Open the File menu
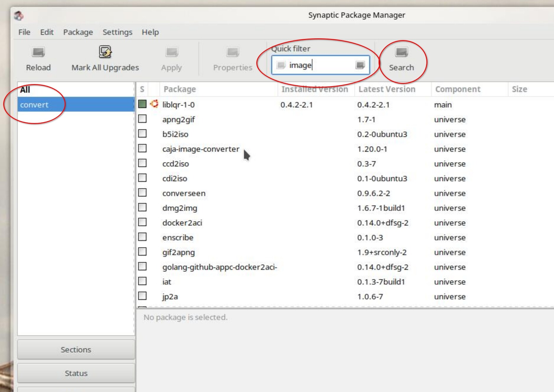The width and height of the screenshot is (554, 392). [x=24, y=32]
